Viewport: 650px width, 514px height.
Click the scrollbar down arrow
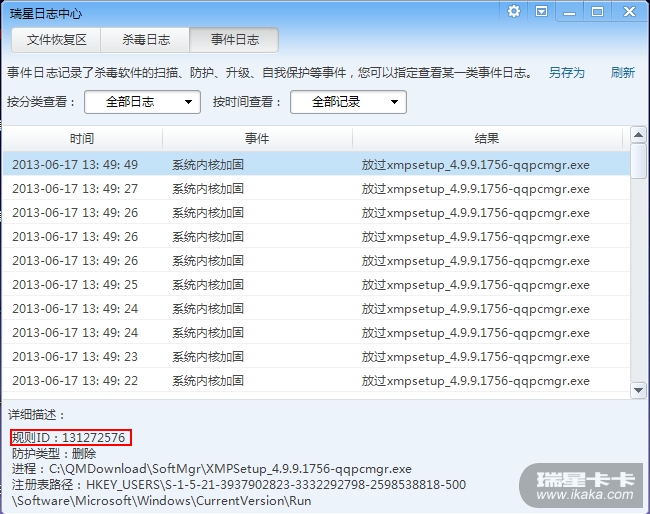638,390
